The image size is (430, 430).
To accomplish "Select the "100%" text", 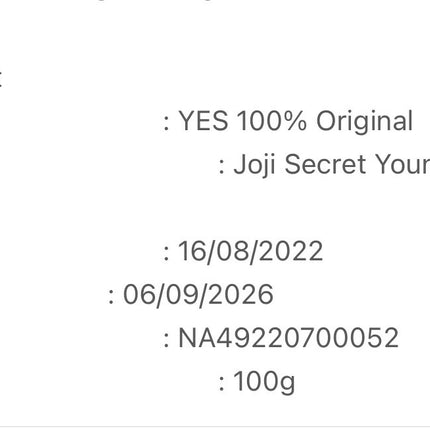I will [x=271, y=121].
